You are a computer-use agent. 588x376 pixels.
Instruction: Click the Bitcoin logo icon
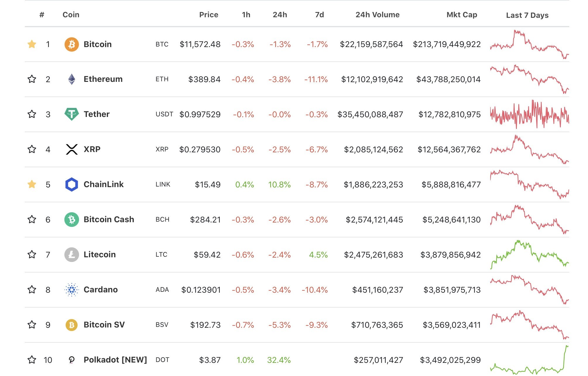coord(71,44)
